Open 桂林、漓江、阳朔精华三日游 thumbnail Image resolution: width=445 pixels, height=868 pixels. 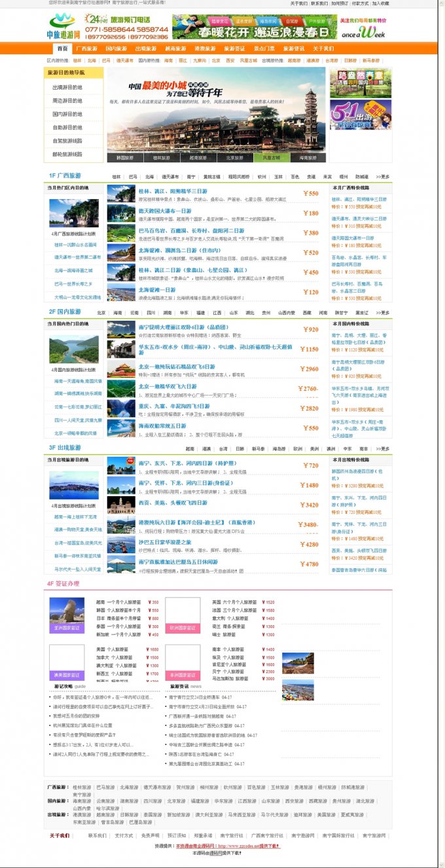(121, 194)
